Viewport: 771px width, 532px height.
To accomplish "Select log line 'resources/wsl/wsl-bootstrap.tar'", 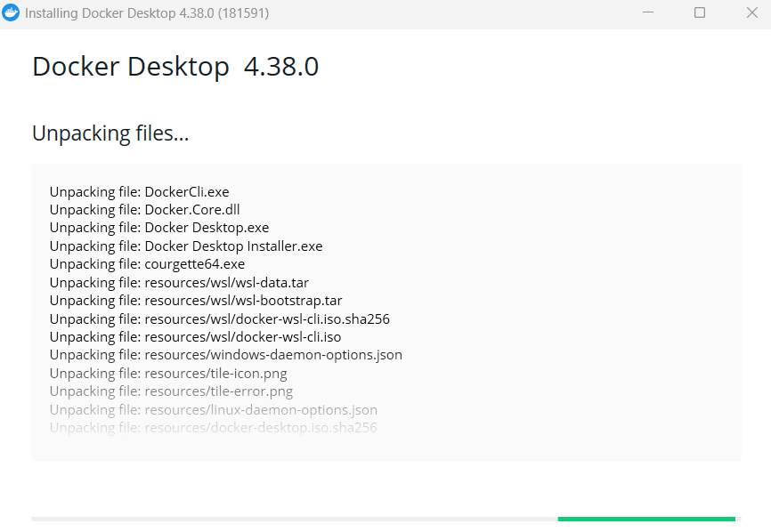I will (x=196, y=301).
